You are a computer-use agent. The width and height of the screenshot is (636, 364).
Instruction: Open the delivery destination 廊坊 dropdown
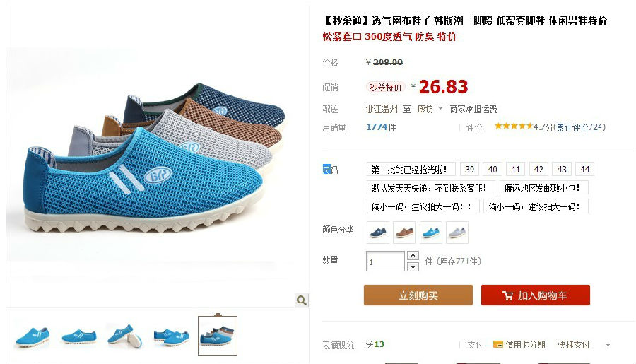coord(430,109)
